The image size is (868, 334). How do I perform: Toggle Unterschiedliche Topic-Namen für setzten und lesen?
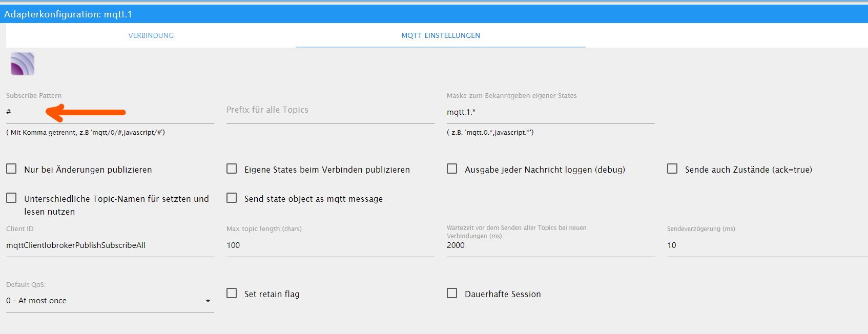[11, 198]
